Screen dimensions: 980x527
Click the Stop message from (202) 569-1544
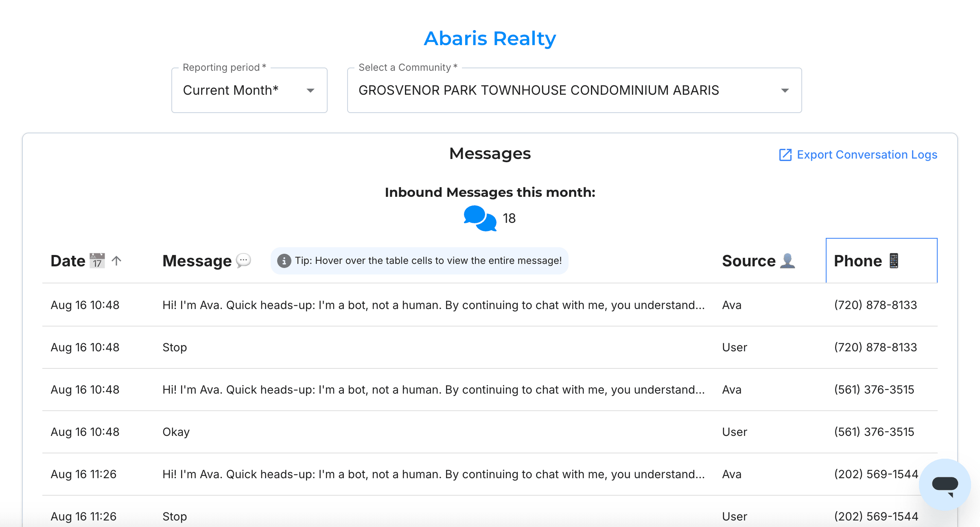(175, 516)
